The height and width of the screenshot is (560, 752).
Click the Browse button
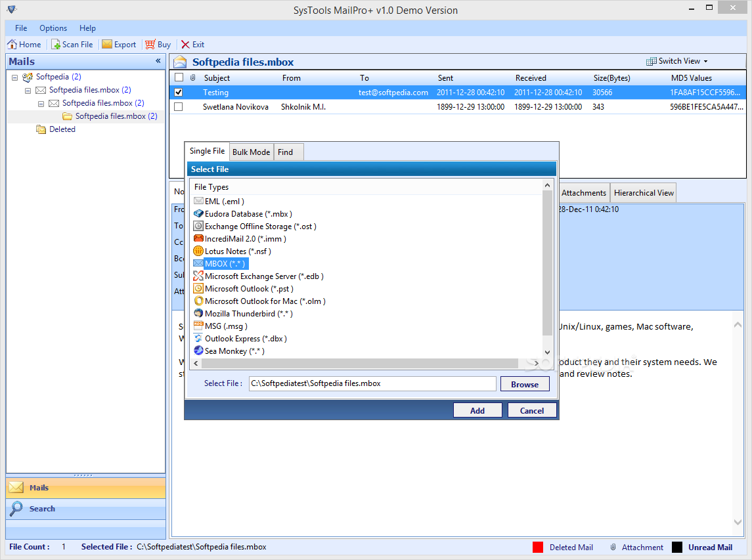pyautogui.click(x=525, y=384)
